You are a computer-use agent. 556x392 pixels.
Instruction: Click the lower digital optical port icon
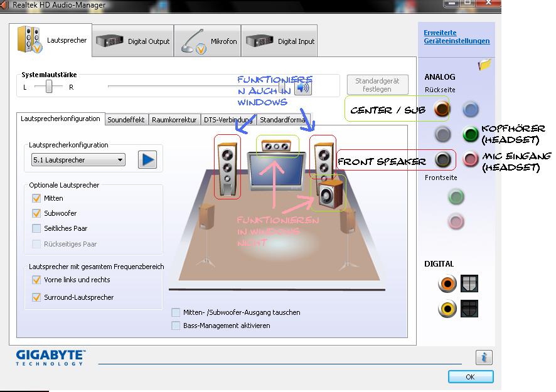[x=469, y=309]
